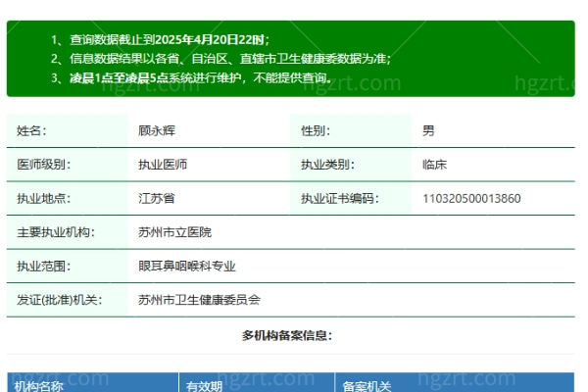Viewport: 588px width, 392px height.
Task: Click the 眼耳鼻咽喉科专业 practice scope
Action: [x=187, y=266]
